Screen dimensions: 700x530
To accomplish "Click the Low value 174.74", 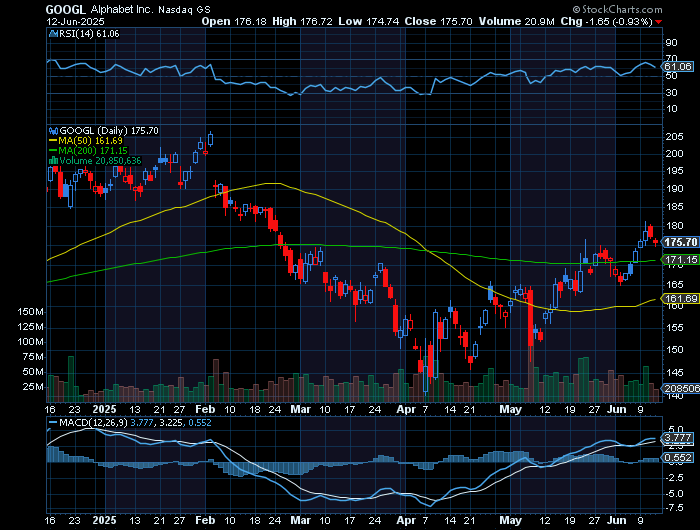I will (383, 21).
